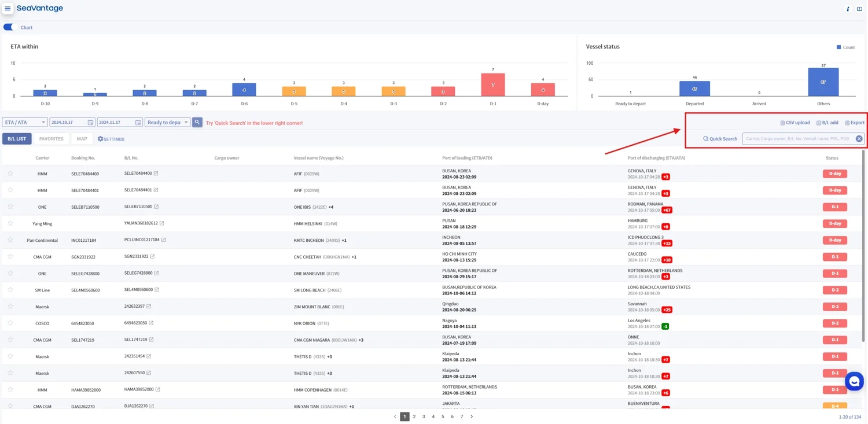
Task: Open the hamburger menu beside SeaVantage logo
Action: point(8,9)
